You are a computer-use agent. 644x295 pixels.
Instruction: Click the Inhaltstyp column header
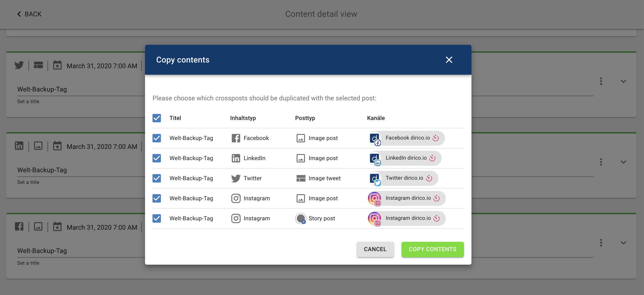[243, 118]
